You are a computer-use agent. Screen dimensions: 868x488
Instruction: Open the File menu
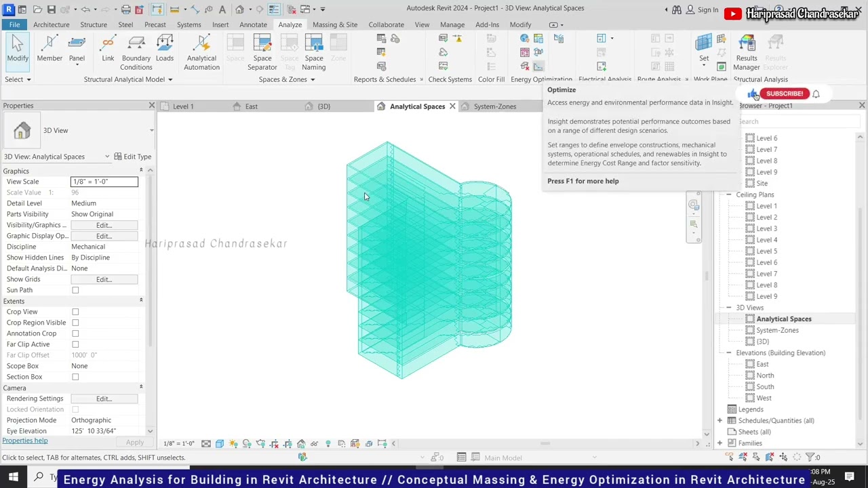click(14, 24)
